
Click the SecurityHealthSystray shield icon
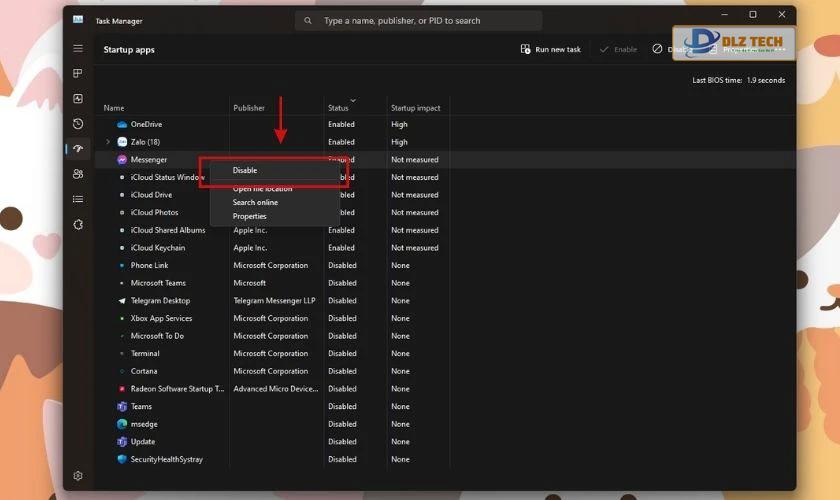[122, 460]
